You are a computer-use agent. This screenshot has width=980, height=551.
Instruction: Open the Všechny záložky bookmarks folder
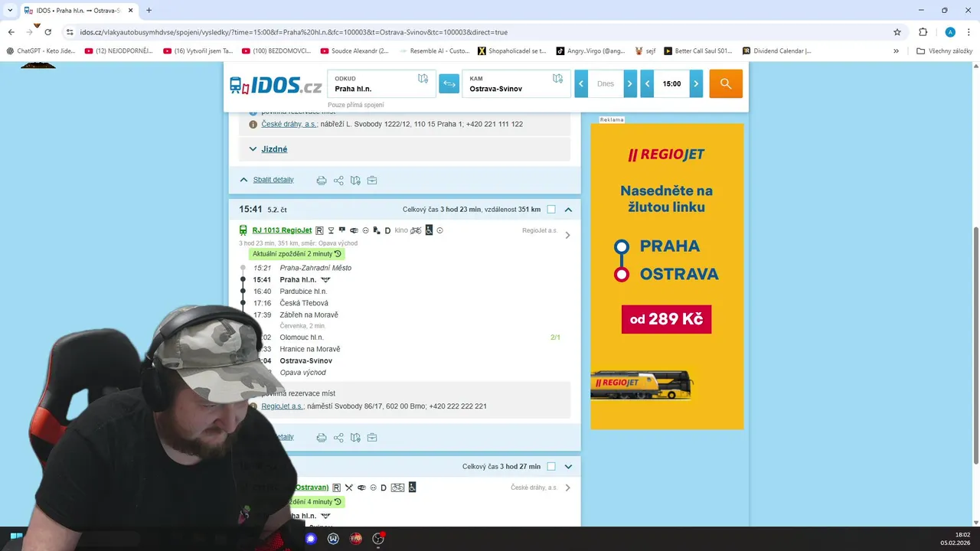(944, 51)
